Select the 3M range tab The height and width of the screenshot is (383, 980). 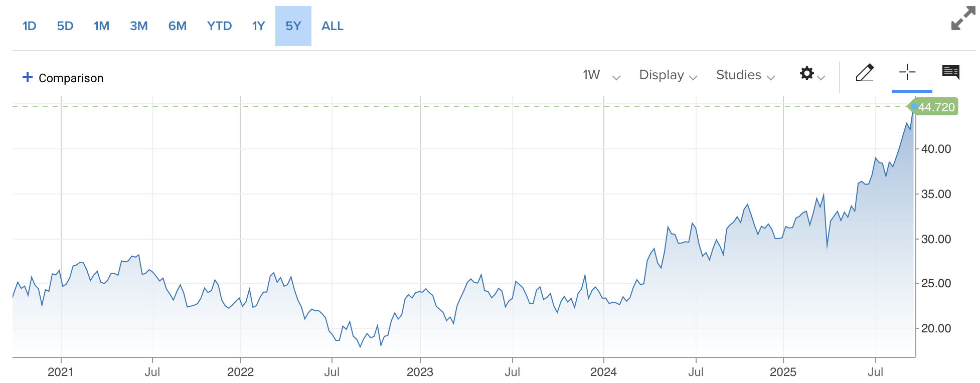(138, 26)
